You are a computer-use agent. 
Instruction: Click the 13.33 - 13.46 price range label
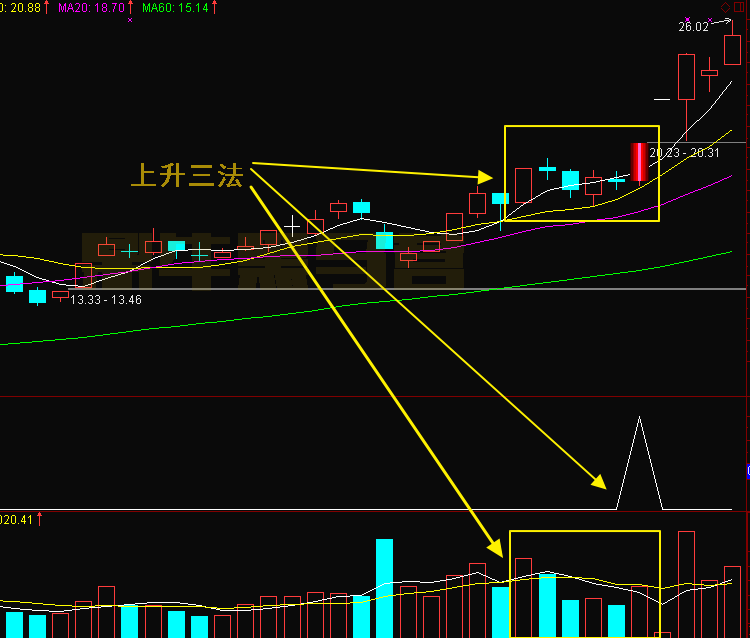[105, 299]
